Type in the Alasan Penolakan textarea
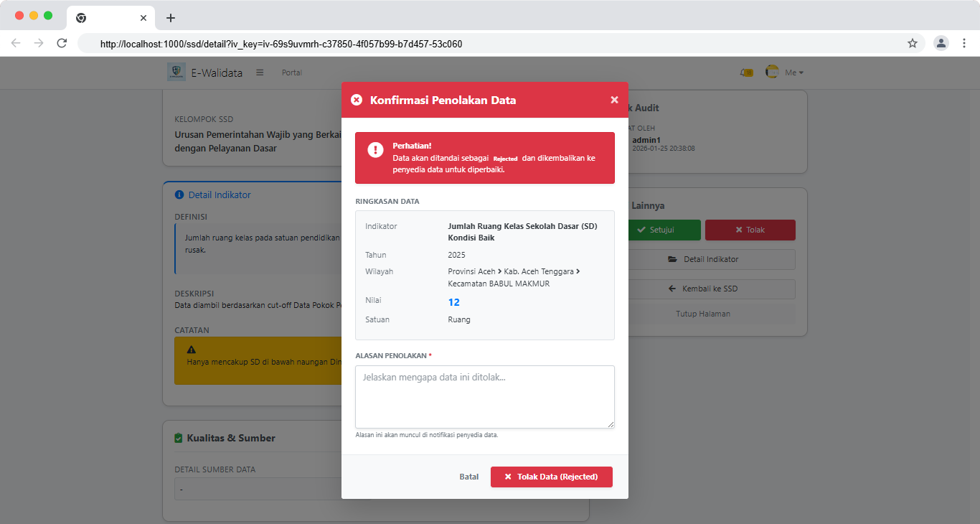Screen dimensions: 980x524 [x=485, y=397]
